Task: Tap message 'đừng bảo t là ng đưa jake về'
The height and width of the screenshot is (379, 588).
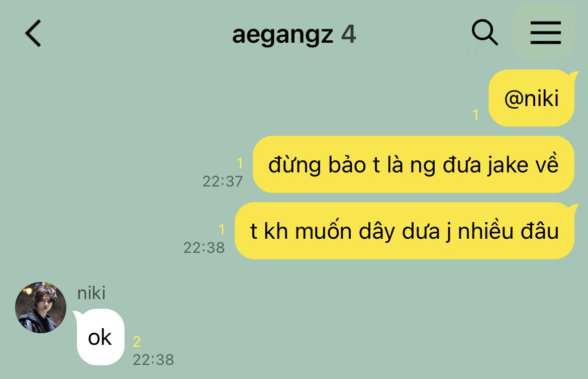Action: pyautogui.click(x=413, y=164)
